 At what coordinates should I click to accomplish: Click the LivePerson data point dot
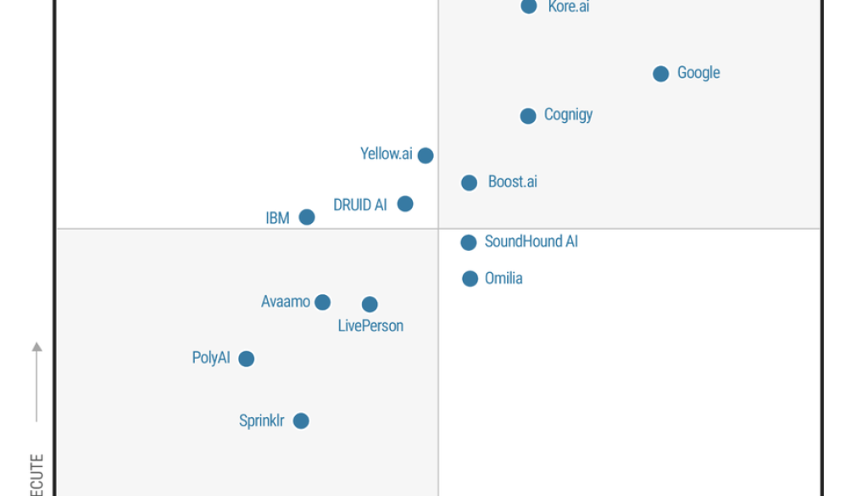[370, 304]
